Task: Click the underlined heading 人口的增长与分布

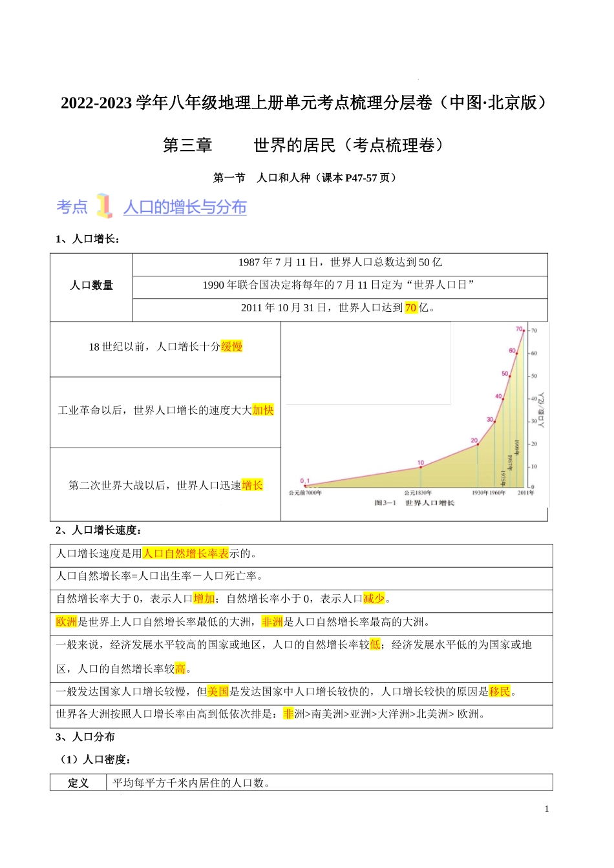Action: (x=185, y=207)
